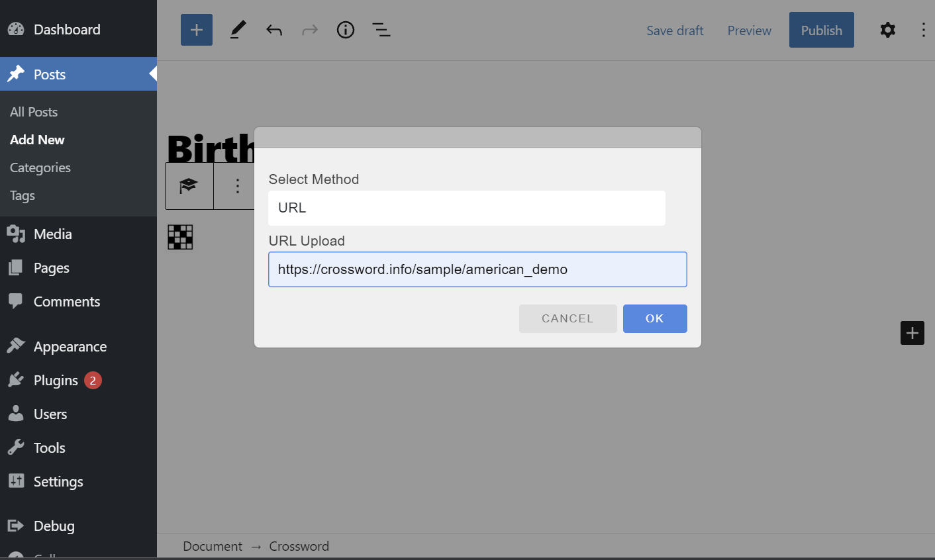Cancel the crossword upload dialog

567,318
